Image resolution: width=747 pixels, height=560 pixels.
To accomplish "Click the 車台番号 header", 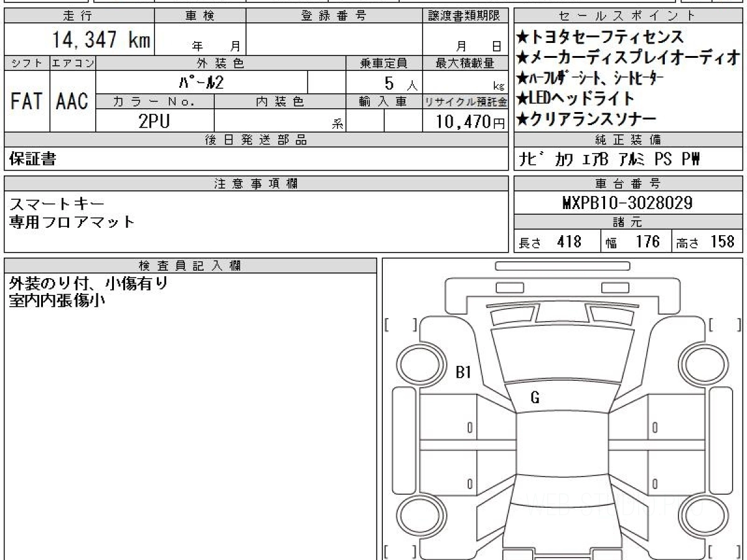I will 628,184.
